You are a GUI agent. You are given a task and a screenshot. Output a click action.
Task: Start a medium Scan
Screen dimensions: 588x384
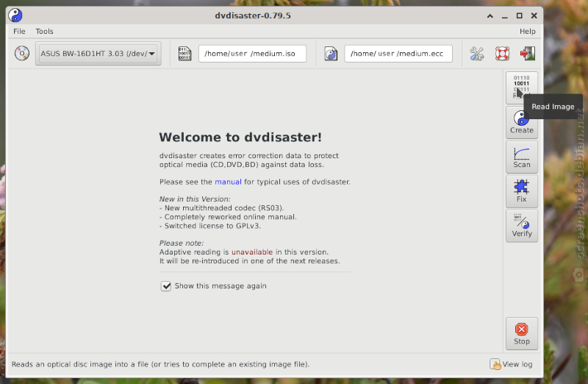tap(522, 157)
